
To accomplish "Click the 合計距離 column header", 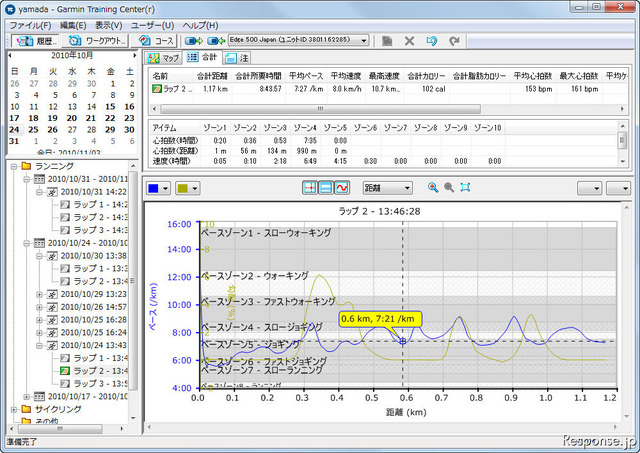I will [x=212, y=76].
